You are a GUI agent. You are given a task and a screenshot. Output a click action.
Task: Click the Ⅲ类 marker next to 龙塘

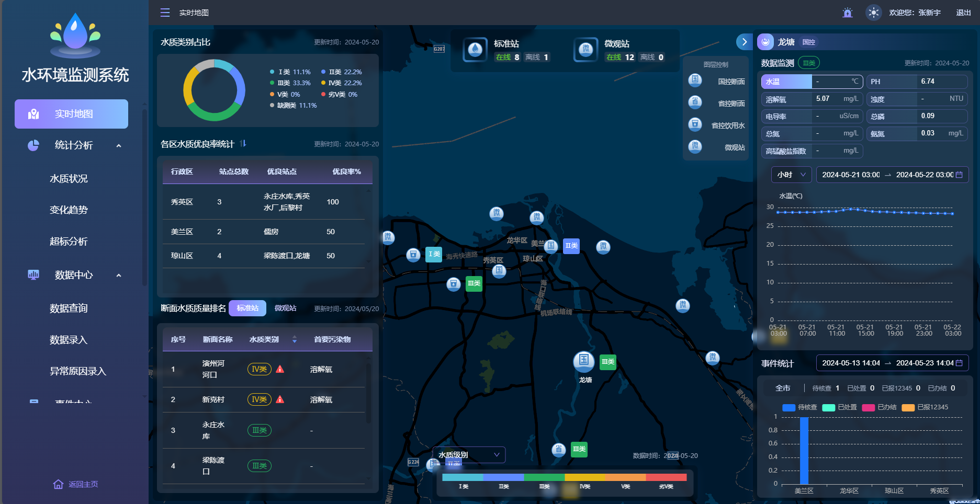[607, 362]
